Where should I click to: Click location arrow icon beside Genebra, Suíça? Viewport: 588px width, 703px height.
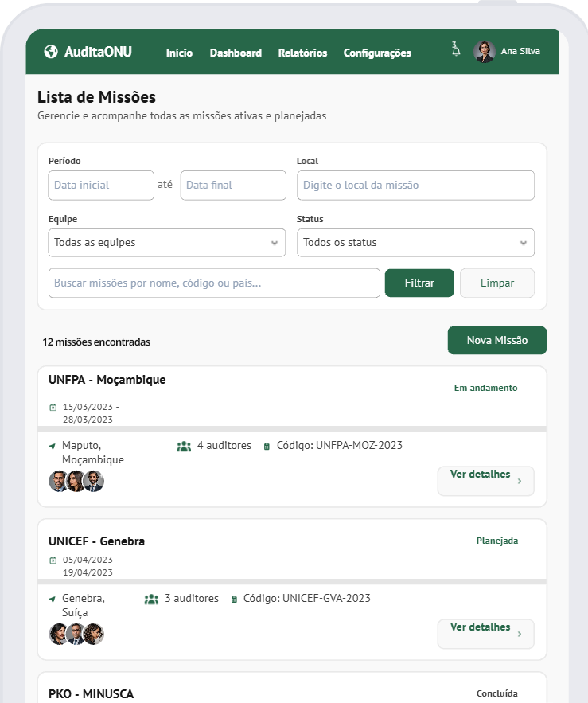[53, 600]
